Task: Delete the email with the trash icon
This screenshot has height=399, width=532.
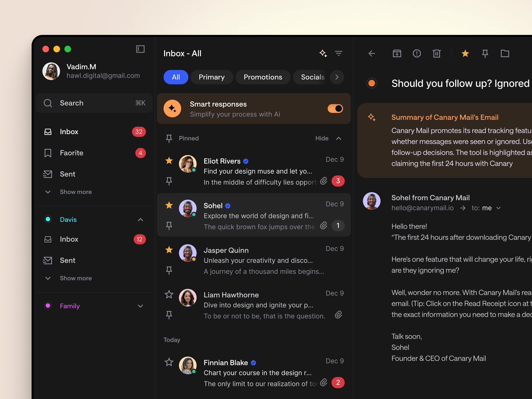Action: pos(437,53)
